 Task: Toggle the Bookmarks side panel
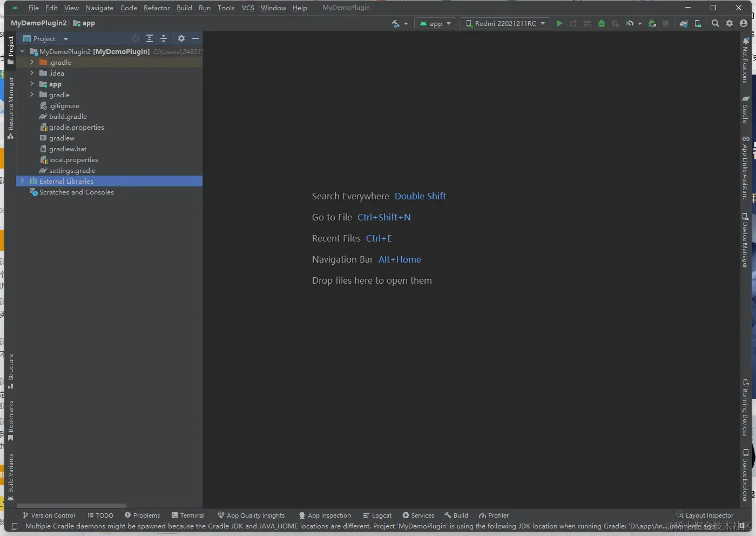click(x=10, y=421)
